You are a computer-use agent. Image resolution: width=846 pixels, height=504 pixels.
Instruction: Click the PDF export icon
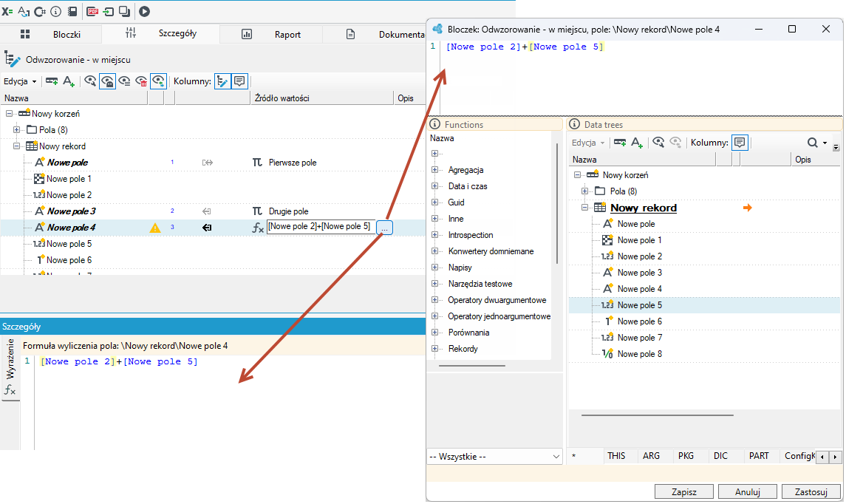[x=92, y=11]
